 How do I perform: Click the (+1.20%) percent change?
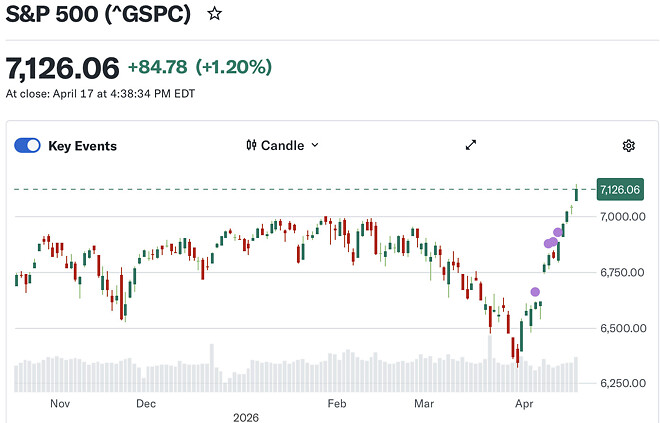pos(233,67)
